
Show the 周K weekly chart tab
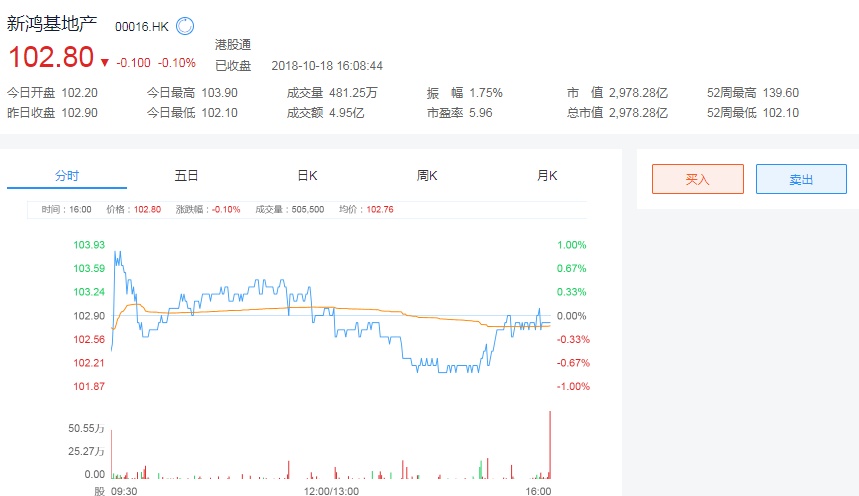[x=427, y=176]
